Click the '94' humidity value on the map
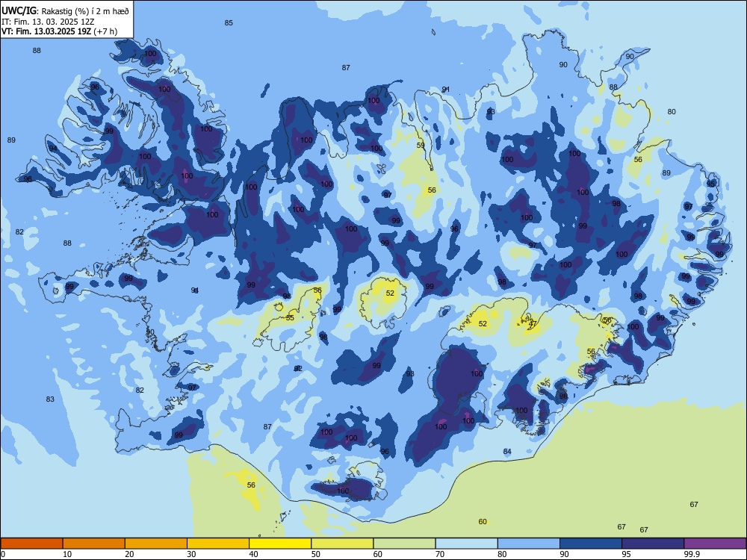747x560 pixels. [x=53, y=149]
